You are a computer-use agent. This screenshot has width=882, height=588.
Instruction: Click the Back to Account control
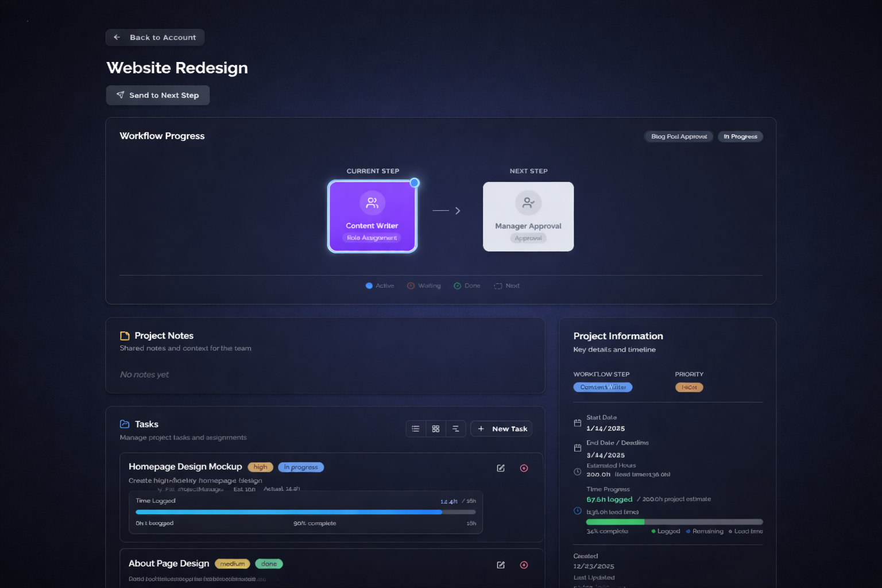(154, 37)
